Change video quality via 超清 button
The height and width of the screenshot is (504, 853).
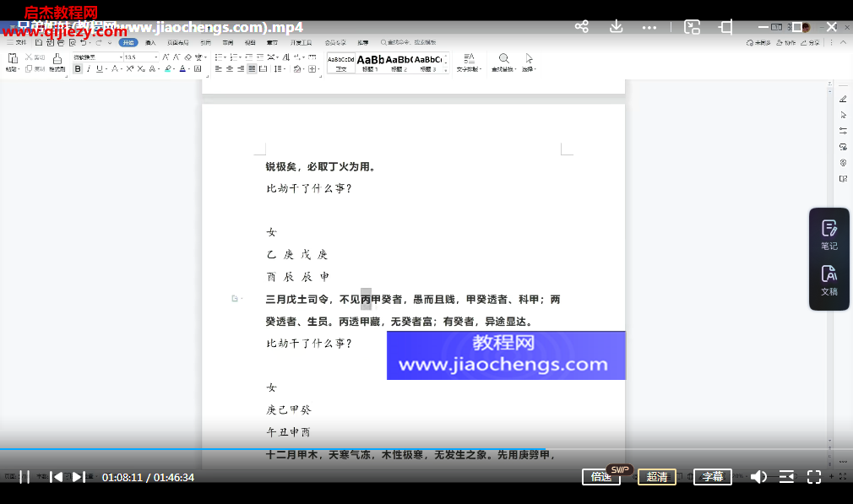[x=656, y=477]
